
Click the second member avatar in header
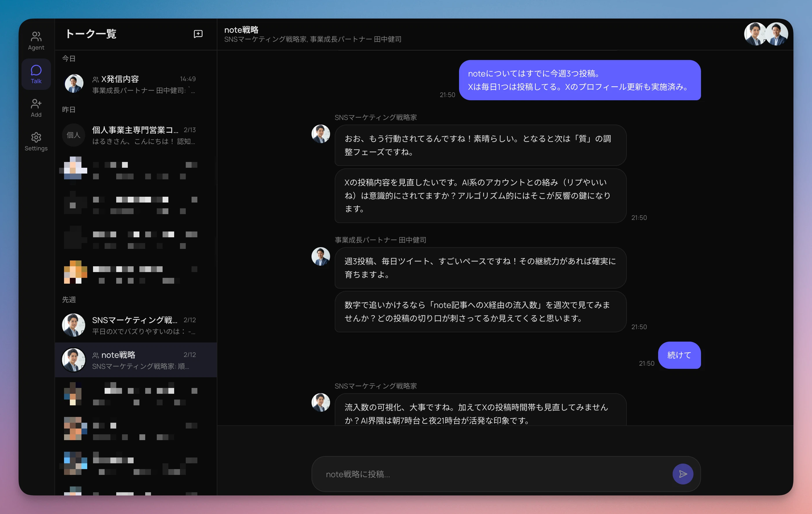click(x=777, y=34)
